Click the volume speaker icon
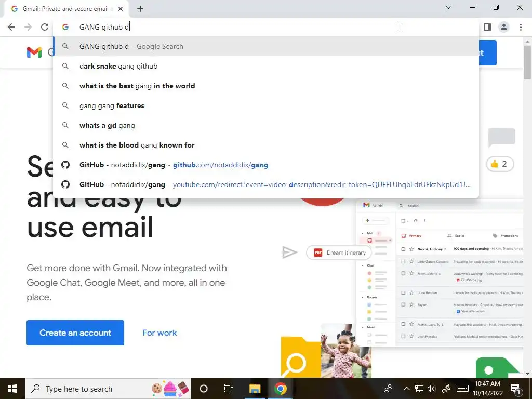532x399 pixels. click(x=431, y=389)
